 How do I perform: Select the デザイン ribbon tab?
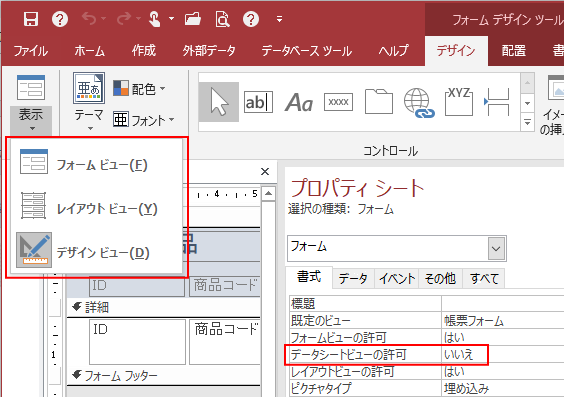(456, 51)
